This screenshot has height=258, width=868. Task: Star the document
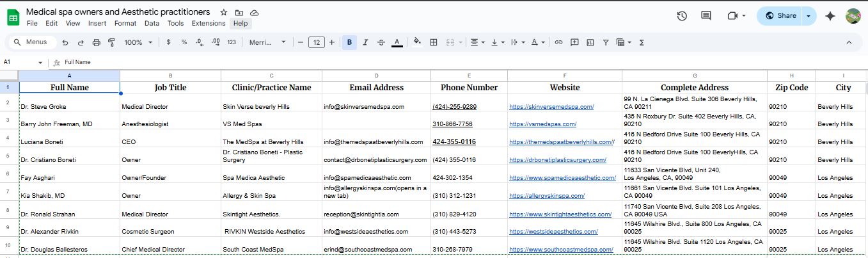point(223,12)
